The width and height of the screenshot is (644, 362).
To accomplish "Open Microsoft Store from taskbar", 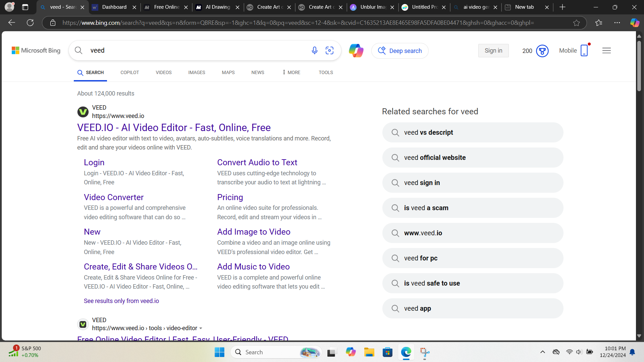I will pyautogui.click(x=387, y=352).
